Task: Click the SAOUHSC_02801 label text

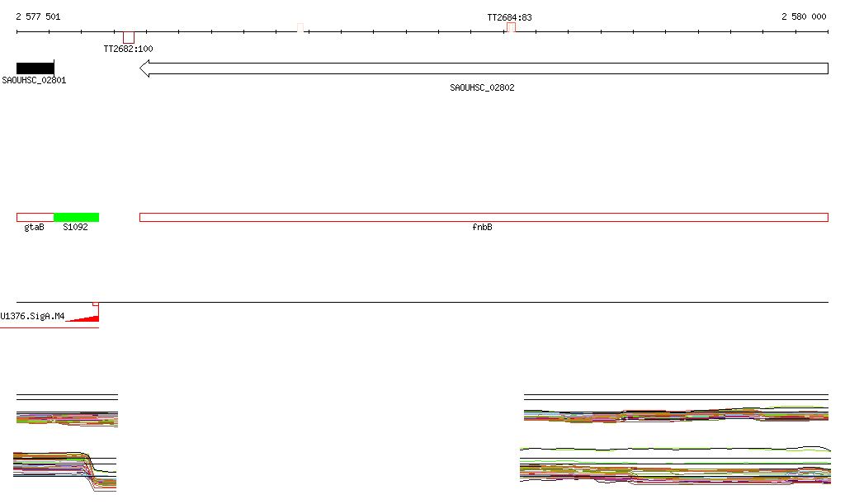Action: coord(34,80)
